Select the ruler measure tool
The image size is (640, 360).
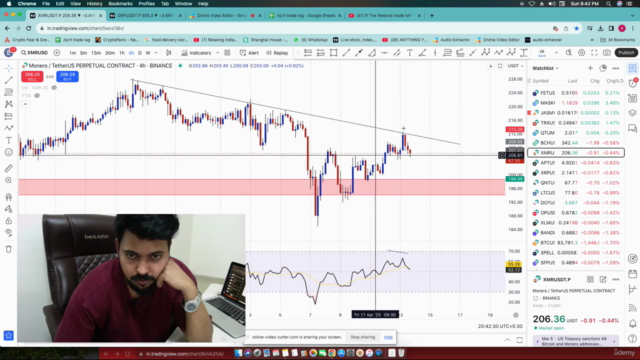[x=9, y=168]
